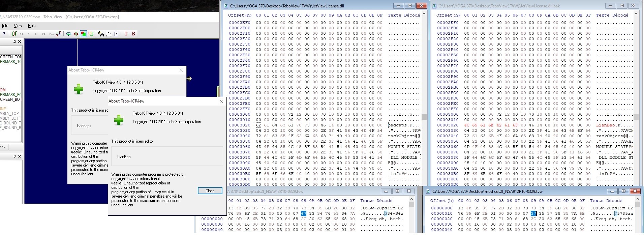The width and height of the screenshot is (644, 235).
Task: Click Offset(h) header in IctViewLicense.dll window
Action: (x=240, y=15)
